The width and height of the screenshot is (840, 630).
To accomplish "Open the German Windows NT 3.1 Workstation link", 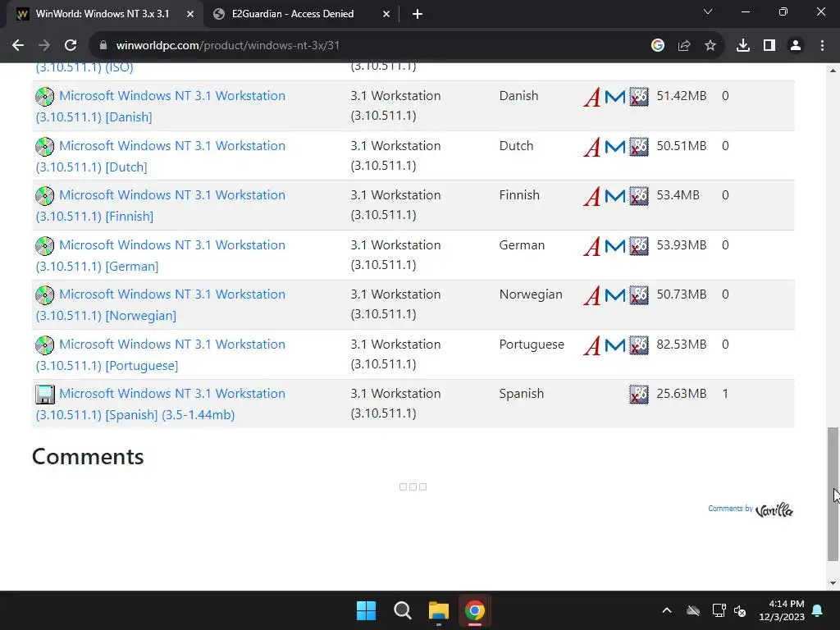I will 160,256.
